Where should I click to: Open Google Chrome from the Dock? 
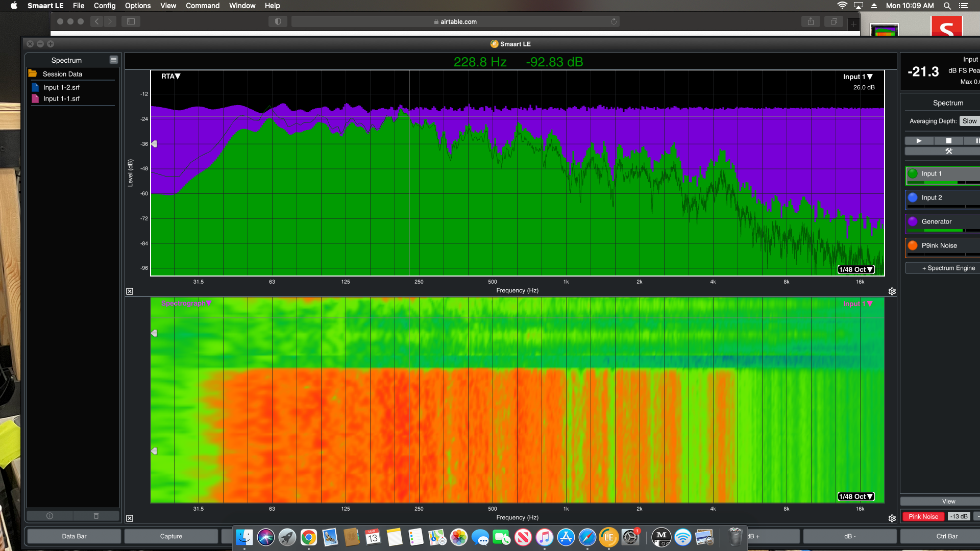(x=309, y=537)
